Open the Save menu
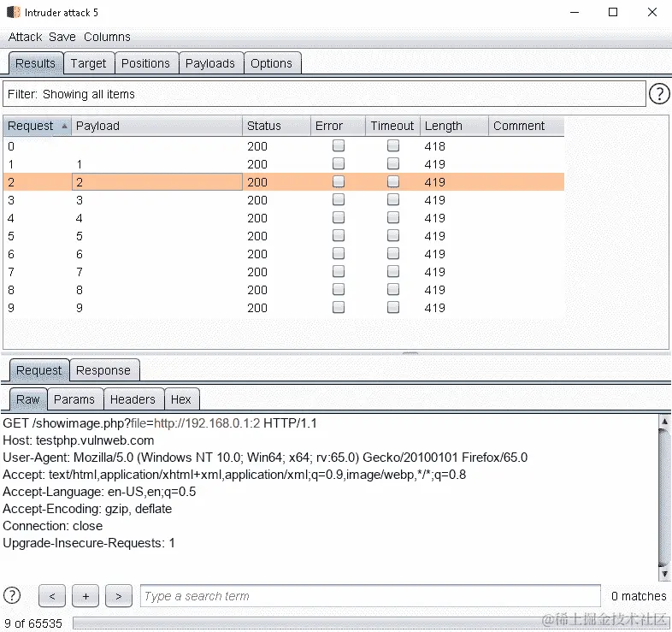The width and height of the screenshot is (672, 632). pos(62,37)
